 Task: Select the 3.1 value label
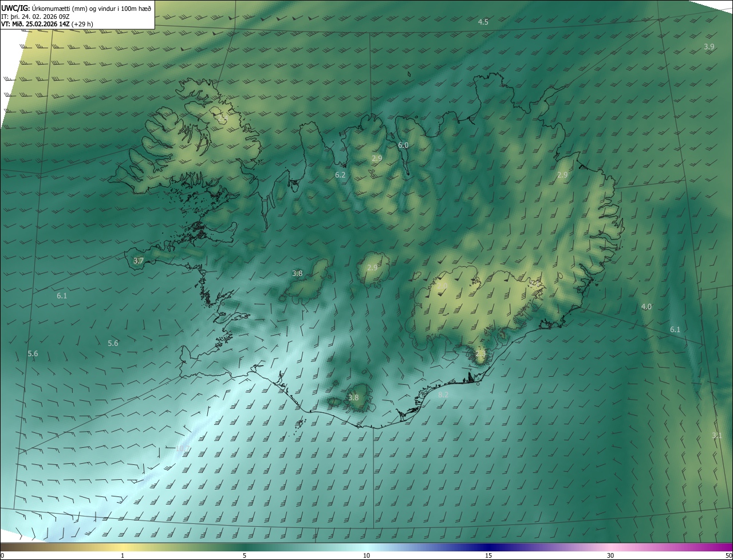(x=716, y=436)
